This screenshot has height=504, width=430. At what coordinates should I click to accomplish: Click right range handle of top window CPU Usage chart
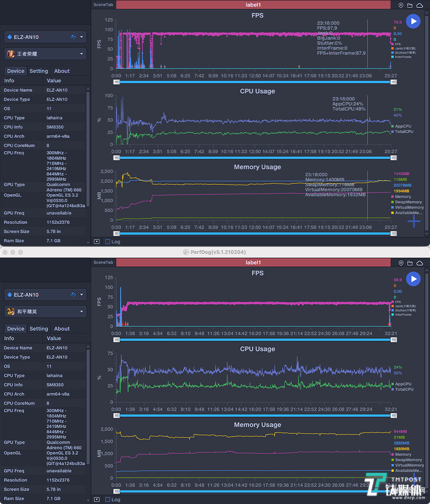393,158
